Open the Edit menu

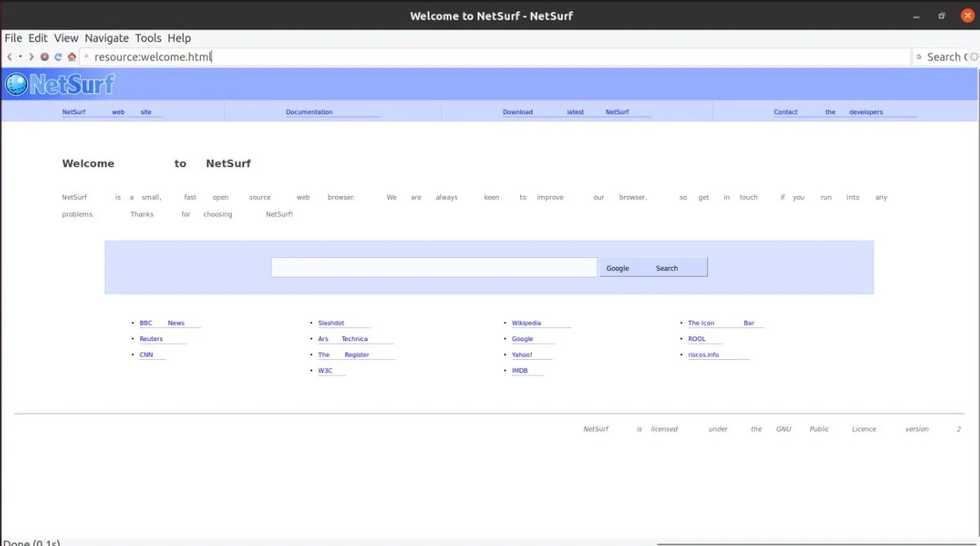pyautogui.click(x=38, y=38)
